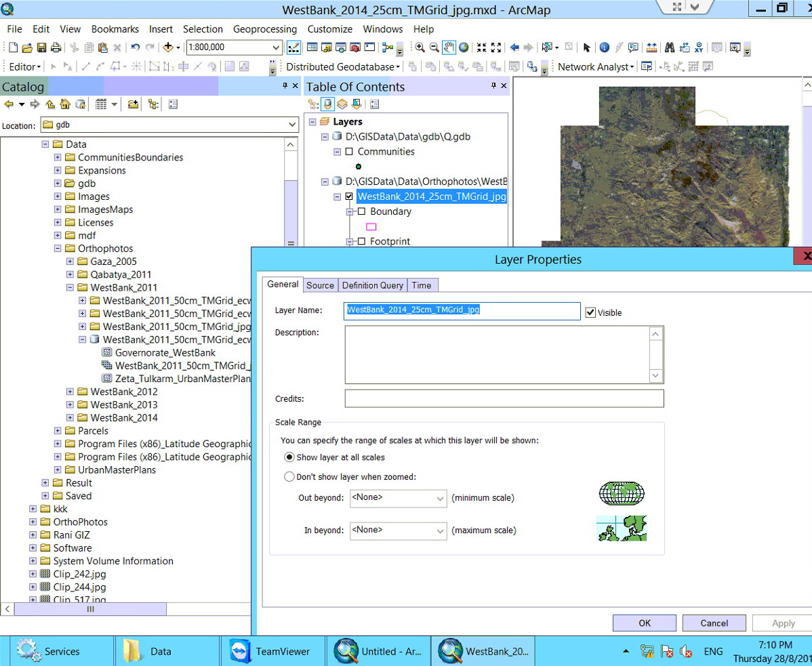Screen dimensions: 812x666
Task: Expand the WestBank_2014 folder
Action: 70,417
